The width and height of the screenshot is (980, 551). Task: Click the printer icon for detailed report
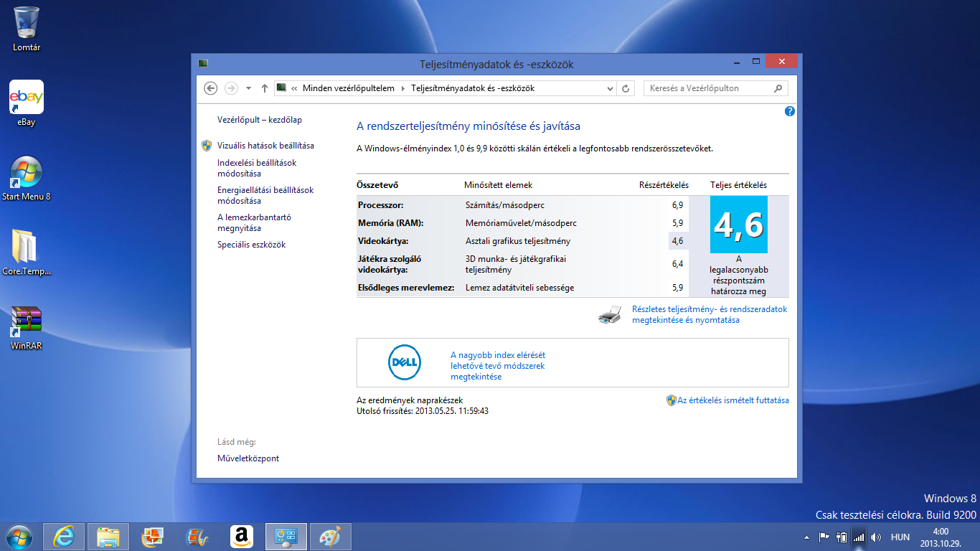[x=609, y=315]
